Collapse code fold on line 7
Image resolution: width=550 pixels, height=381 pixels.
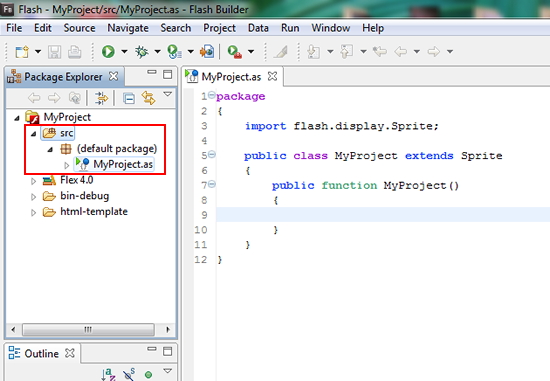(212, 184)
